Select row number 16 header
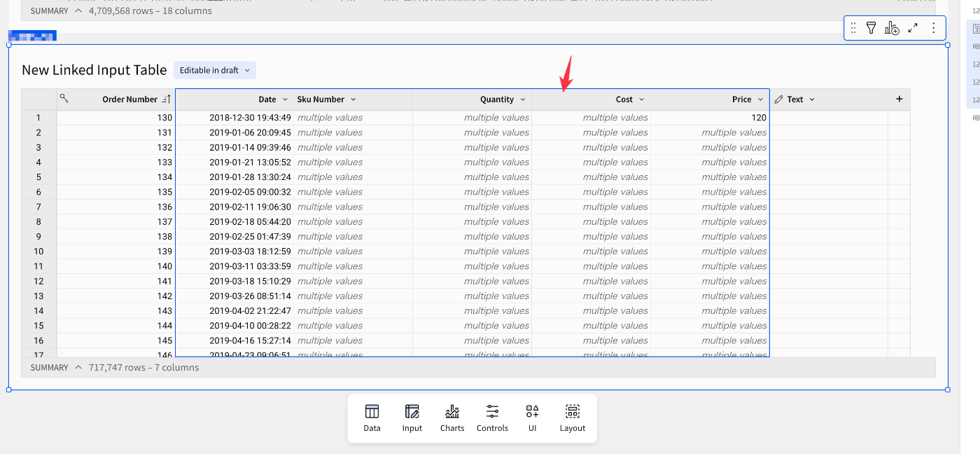The height and width of the screenshot is (454, 980). pos(38,340)
